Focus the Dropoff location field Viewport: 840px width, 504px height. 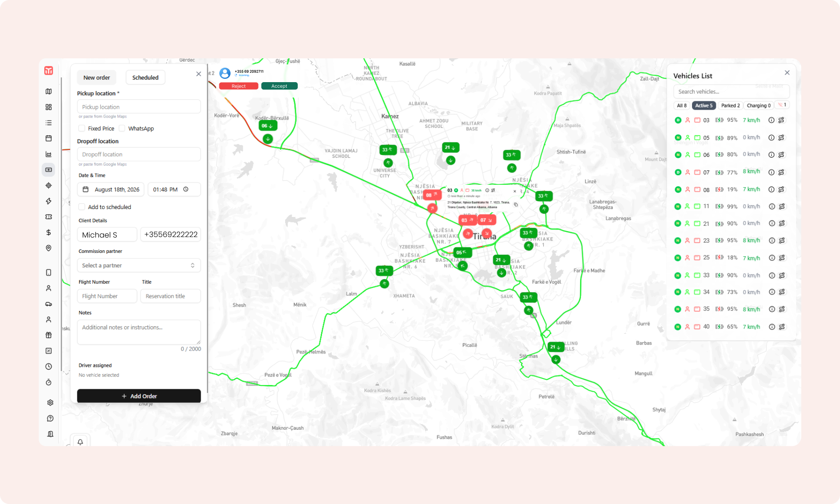point(139,154)
